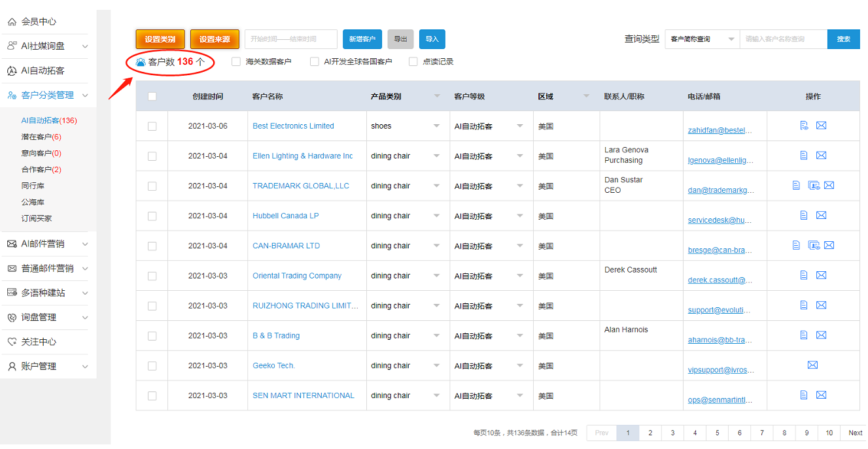868x449 pixels.
Task: Click the customer name search input field
Action: pyautogui.click(x=784, y=39)
